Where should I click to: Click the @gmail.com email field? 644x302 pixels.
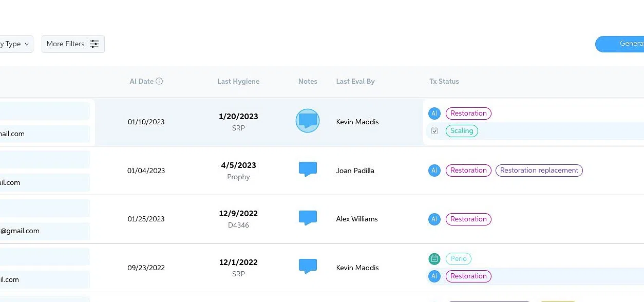tap(45, 231)
